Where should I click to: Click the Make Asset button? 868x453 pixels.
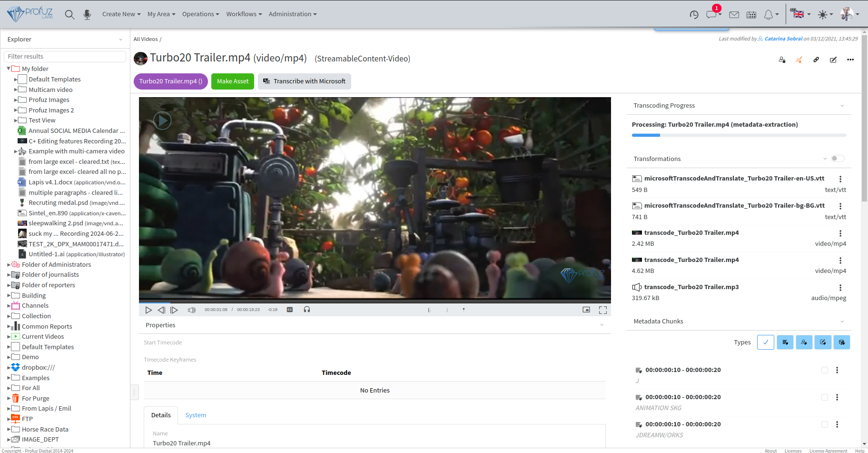pos(233,81)
